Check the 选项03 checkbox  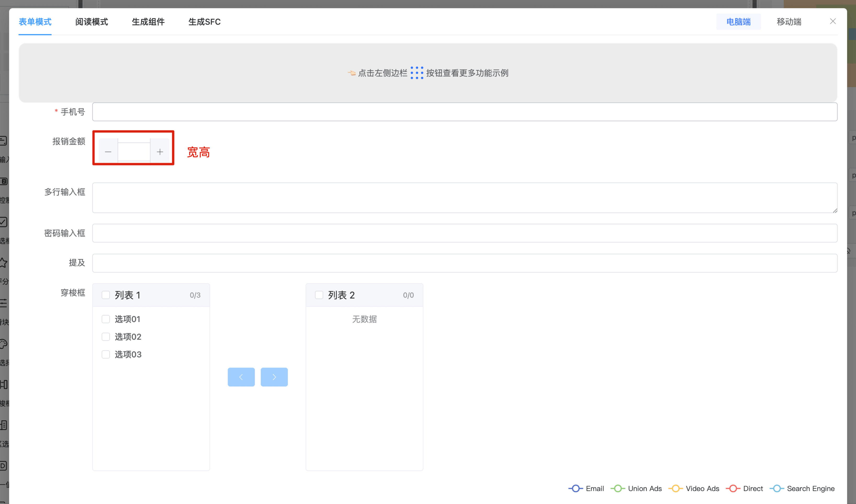[x=106, y=354]
